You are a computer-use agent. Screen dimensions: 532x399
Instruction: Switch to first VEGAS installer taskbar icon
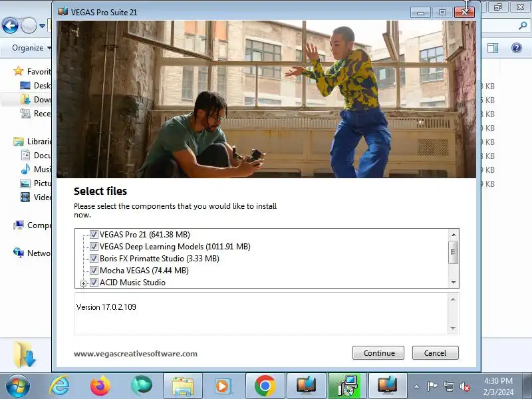(x=306, y=386)
